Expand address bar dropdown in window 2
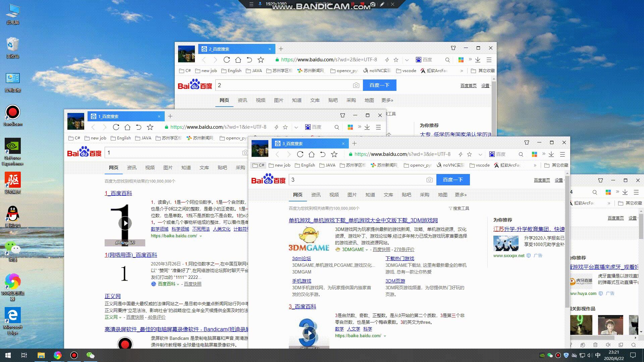The height and width of the screenshot is (362, 644). (x=407, y=60)
